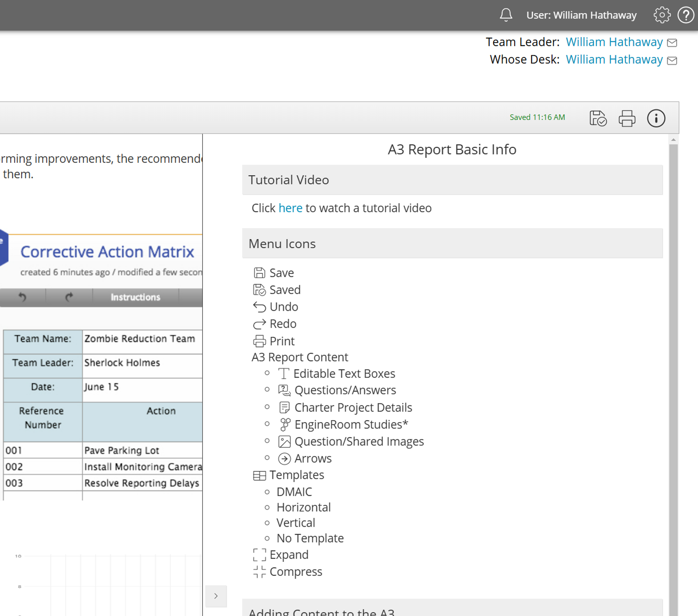Click the Corrective Action Matrix title
This screenshot has width=698, height=616.
pyautogui.click(x=107, y=252)
